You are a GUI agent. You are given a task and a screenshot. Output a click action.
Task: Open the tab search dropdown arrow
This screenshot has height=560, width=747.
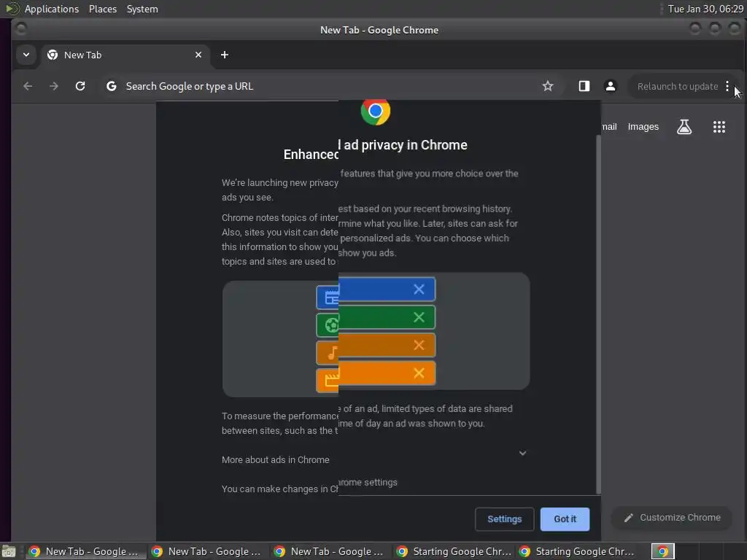coord(26,55)
